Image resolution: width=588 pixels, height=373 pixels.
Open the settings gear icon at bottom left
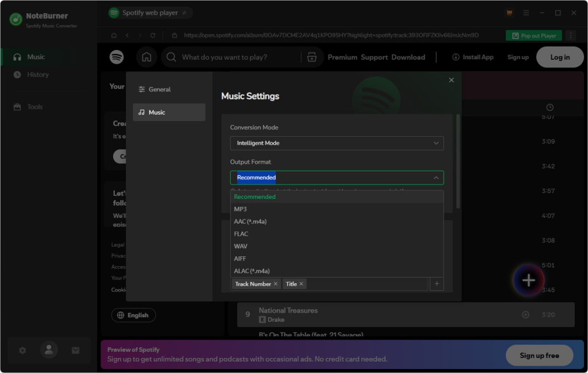click(22, 351)
